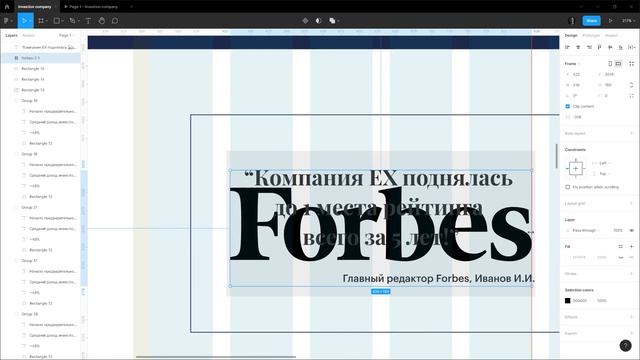Image resolution: width=640 pixels, height=360 pixels.
Task: Add Auto layout with plus
Action: pyautogui.click(x=631, y=133)
